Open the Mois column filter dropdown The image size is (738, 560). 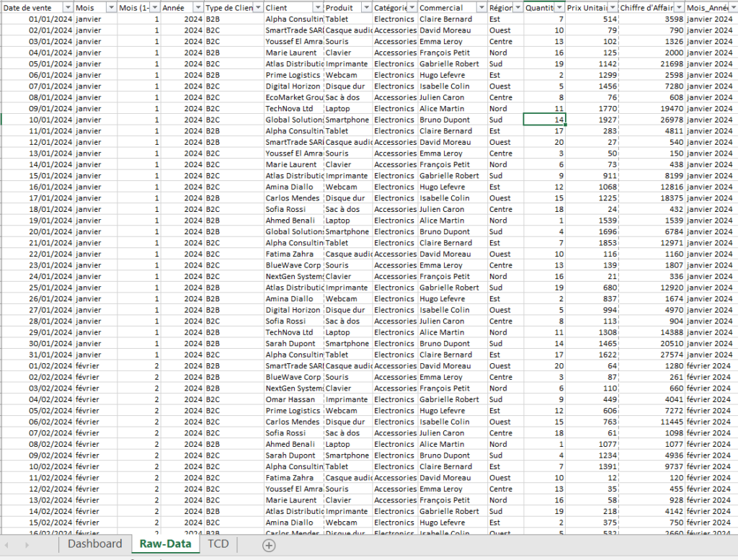tap(111, 8)
